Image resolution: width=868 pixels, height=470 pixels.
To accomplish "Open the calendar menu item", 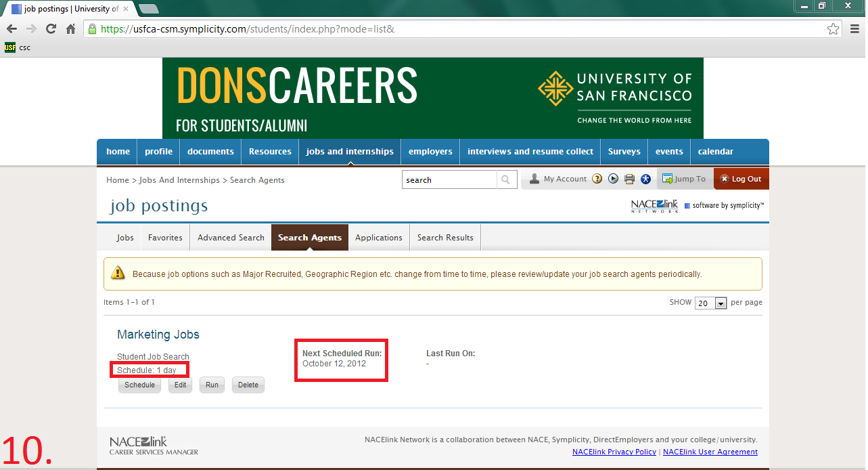I will 716,152.
